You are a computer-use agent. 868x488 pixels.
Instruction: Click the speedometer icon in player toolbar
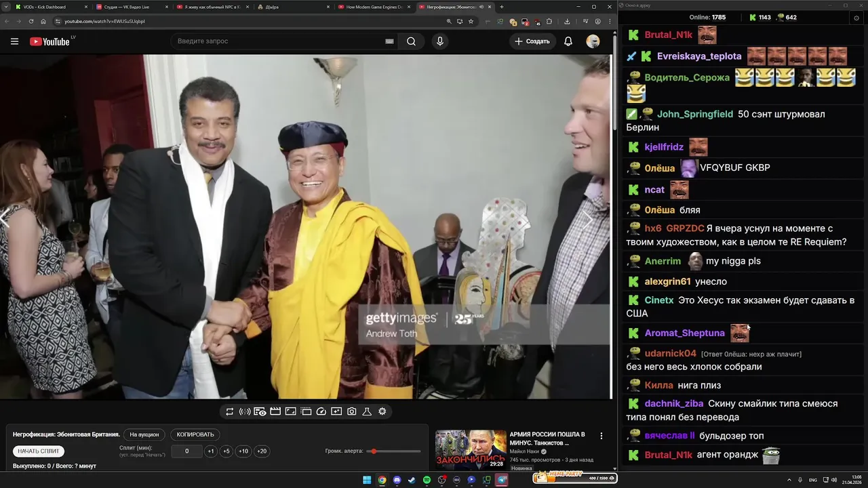coord(321,411)
